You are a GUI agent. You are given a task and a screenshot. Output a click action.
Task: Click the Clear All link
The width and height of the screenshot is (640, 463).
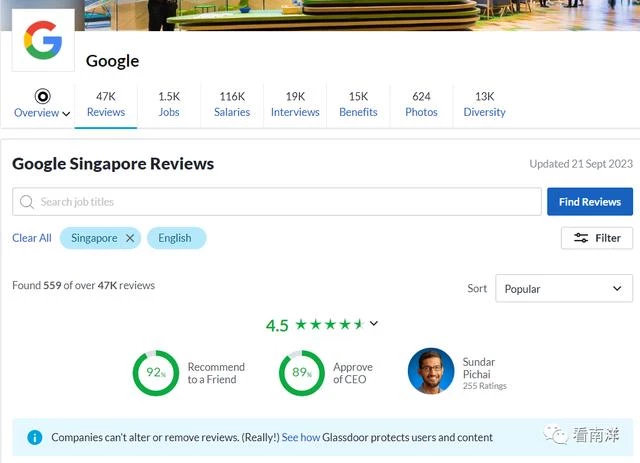[32, 238]
